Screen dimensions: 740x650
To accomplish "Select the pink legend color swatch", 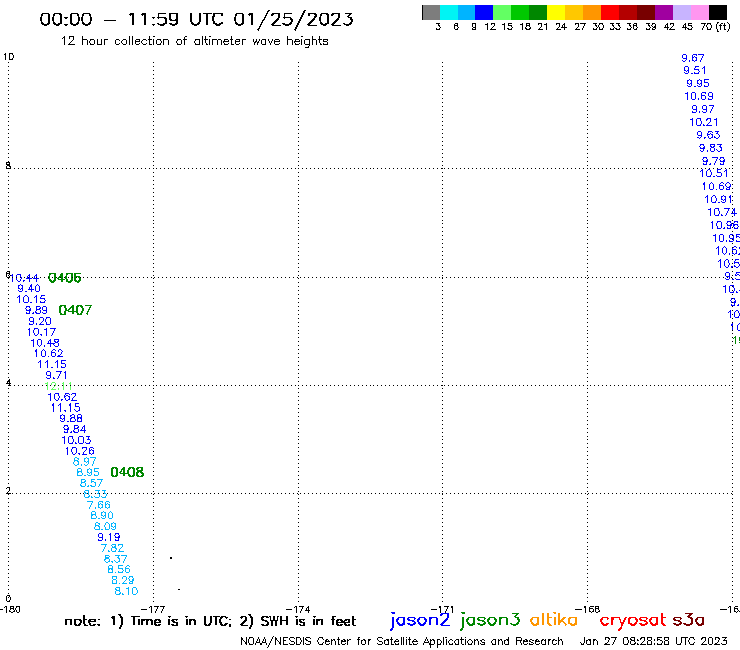I will [699, 12].
